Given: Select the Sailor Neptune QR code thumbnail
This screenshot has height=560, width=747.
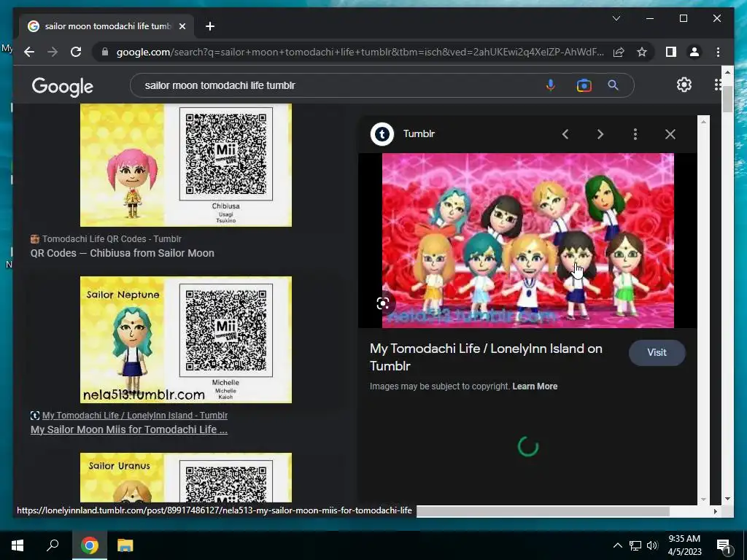Looking at the screenshot, I should (x=186, y=340).
